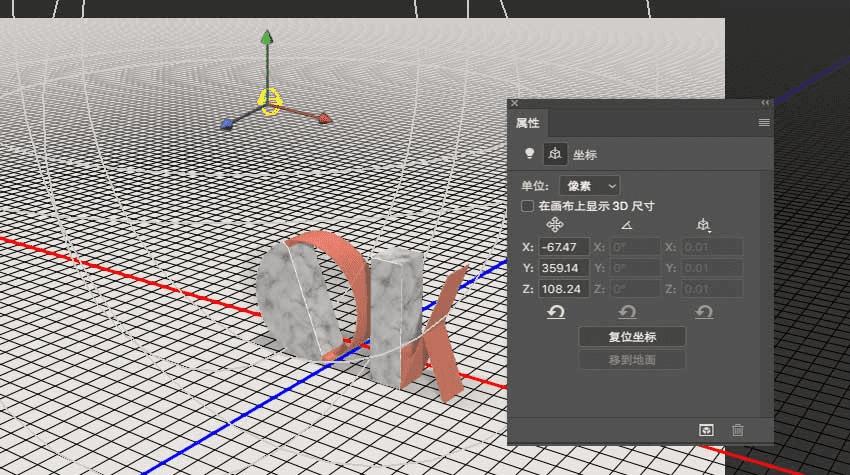
Task: Click the rotation Y angle field
Action: point(635,268)
